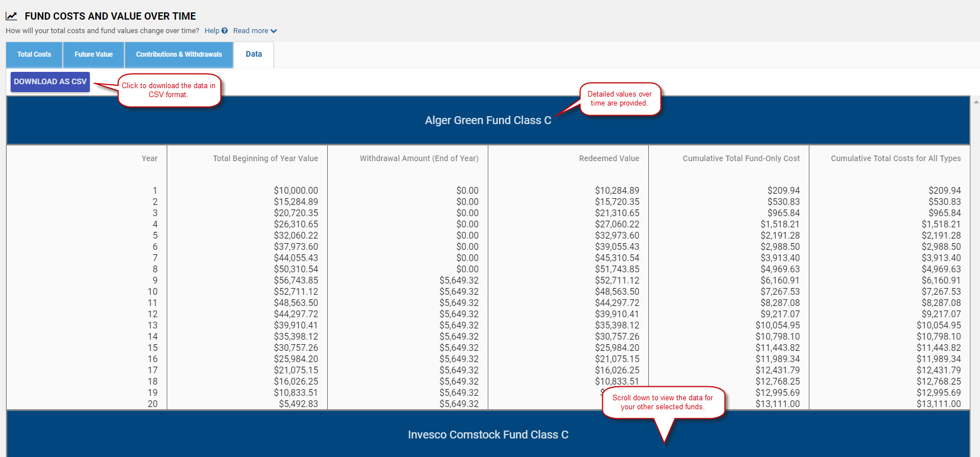Expand the Read more chevron
Image resolution: width=980 pixels, height=457 pixels.
pyautogui.click(x=274, y=31)
